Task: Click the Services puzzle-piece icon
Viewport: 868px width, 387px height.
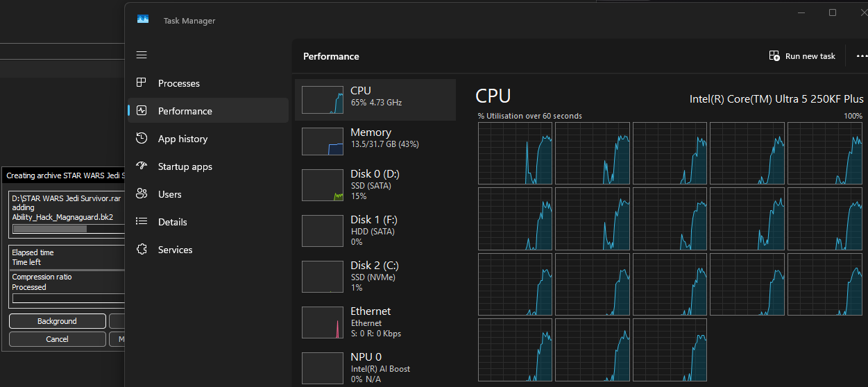Action: (x=142, y=249)
